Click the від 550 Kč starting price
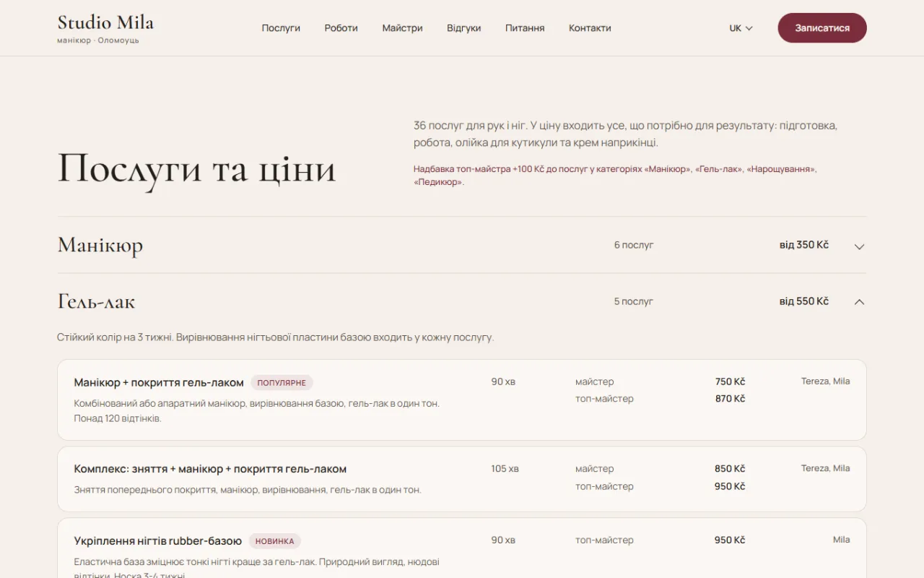The image size is (924, 578). (803, 301)
